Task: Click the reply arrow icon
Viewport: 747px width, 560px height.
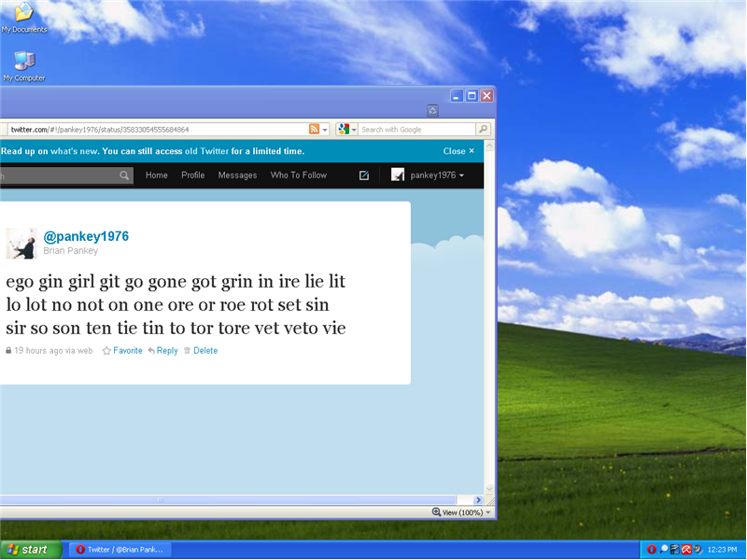Action: click(151, 351)
